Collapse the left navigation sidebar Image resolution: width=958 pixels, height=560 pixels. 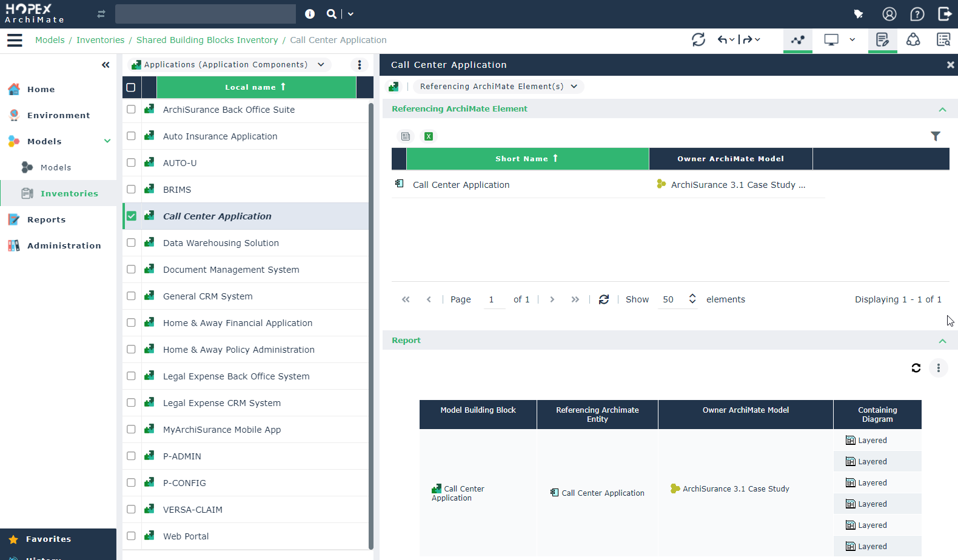(106, 65)
